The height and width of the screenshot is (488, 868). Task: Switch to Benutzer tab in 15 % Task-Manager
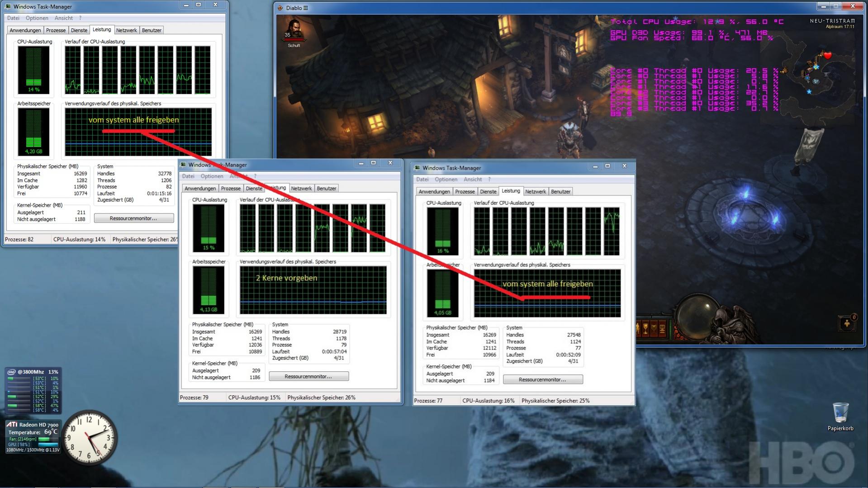327,189
